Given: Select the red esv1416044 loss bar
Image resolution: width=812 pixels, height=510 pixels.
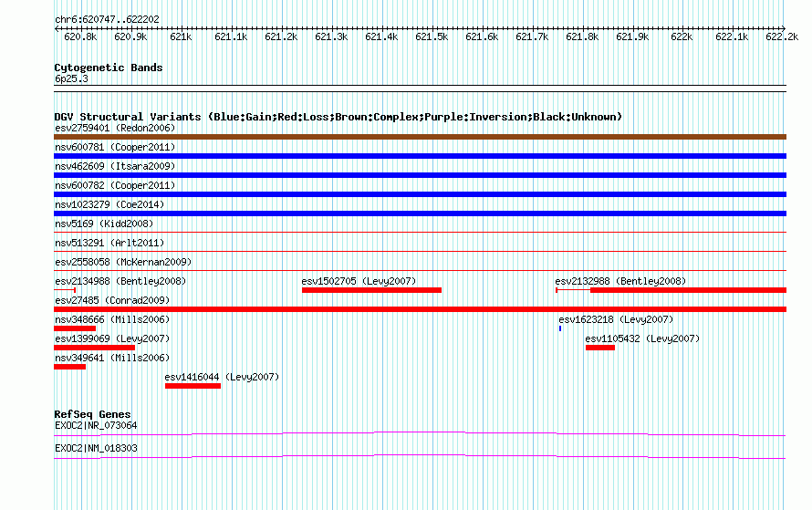Looking at the screenshot, I should (x=193, y=386).
